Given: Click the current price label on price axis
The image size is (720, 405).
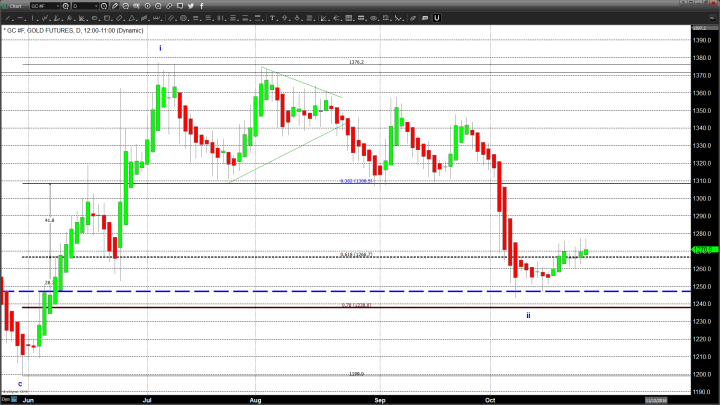Looking at the screenshot, I should pos(702,250).
